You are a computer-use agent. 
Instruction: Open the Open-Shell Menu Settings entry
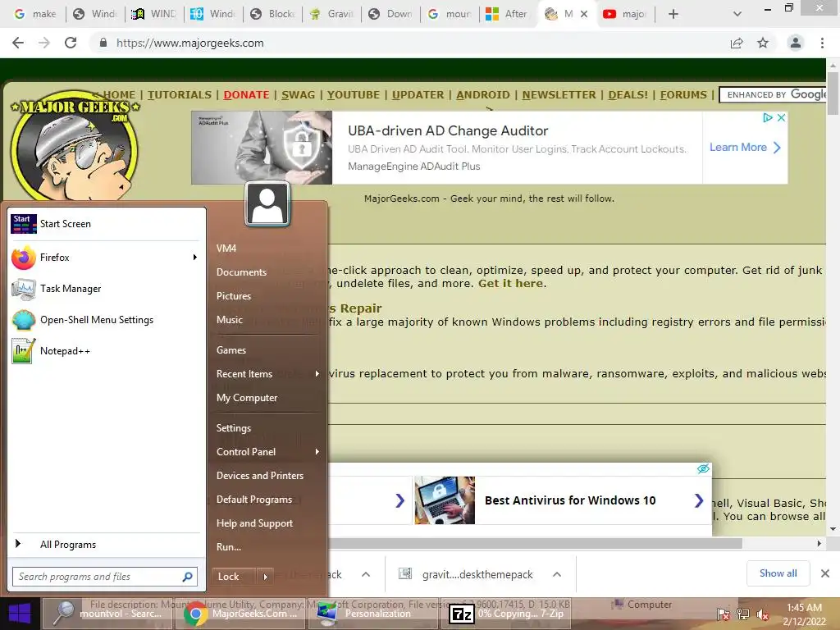click(x=106, y=320)
